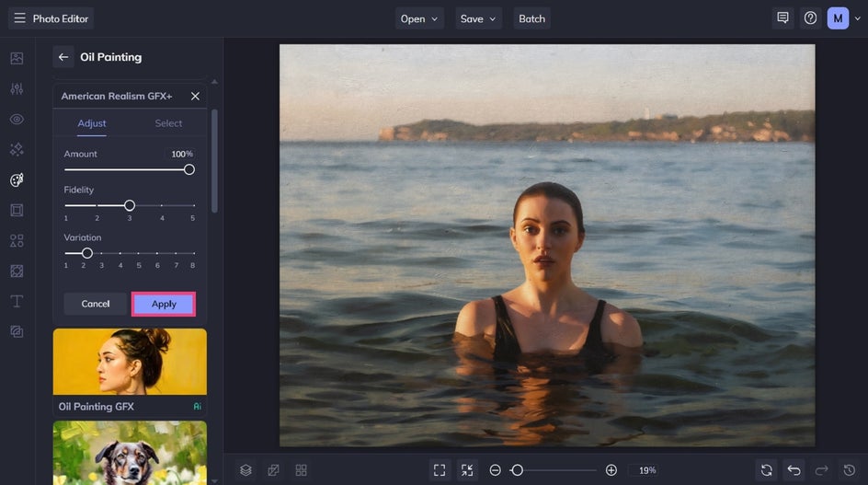Open the Image Manager sidebar icon
The width and height of the screenshot is (868, 485).
pos(17,58)
